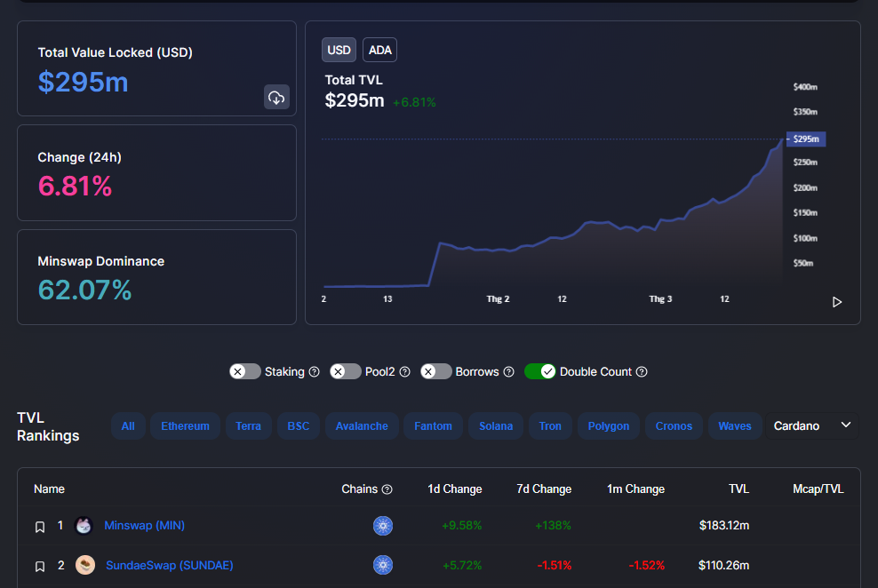Click the Thg 3 axis label
Screen dimensions: 878x588
(x=660, y=299)
